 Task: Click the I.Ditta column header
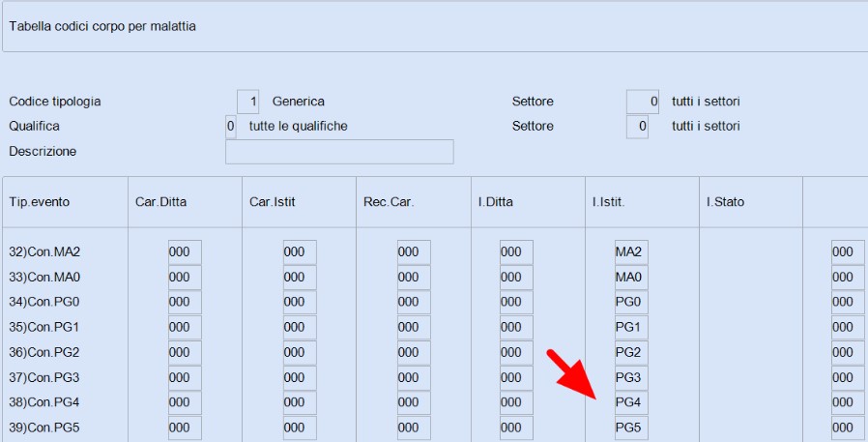tap(496, 202)
